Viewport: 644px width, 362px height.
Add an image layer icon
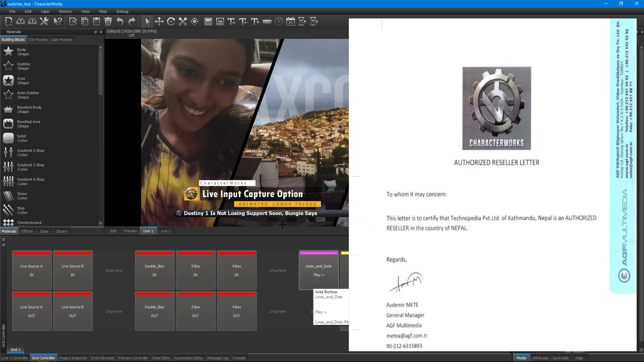pos(220,21)
